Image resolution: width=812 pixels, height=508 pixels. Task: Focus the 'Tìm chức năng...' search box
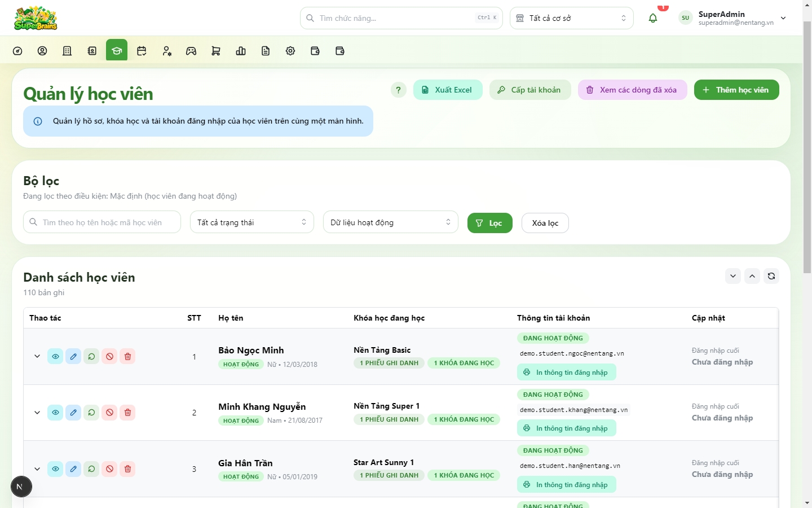(x=401, y=18)
